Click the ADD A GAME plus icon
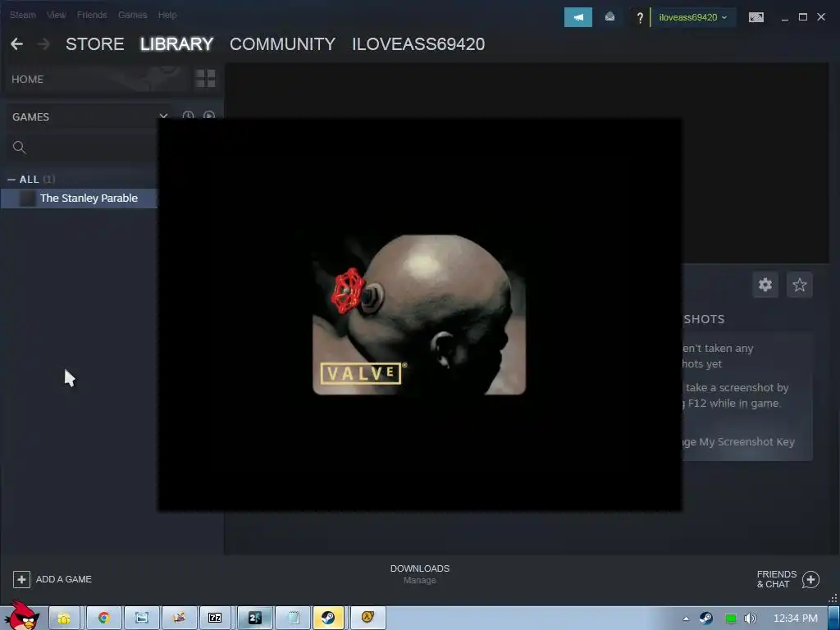The width and height of the screenshot is (840, 630). click(x=21, y=579)
